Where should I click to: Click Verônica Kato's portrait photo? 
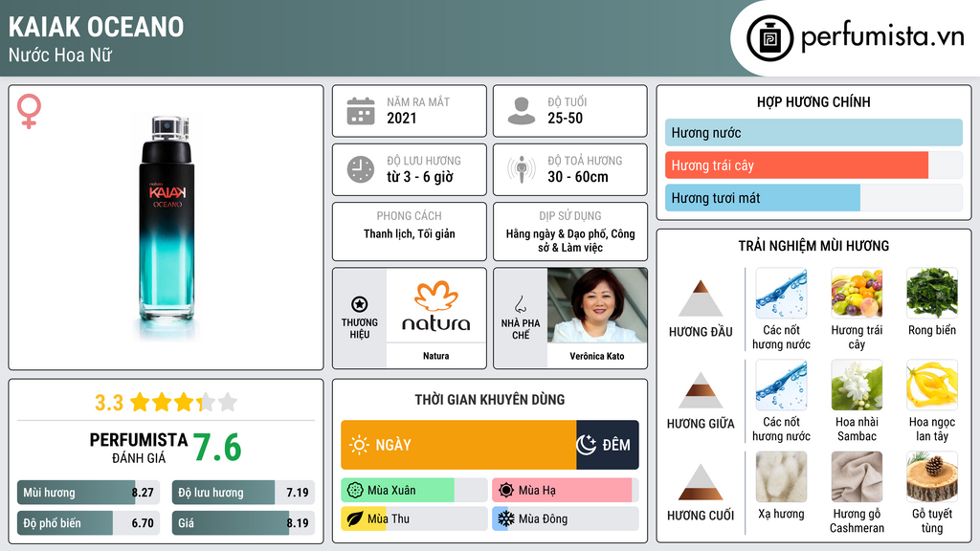597,305
